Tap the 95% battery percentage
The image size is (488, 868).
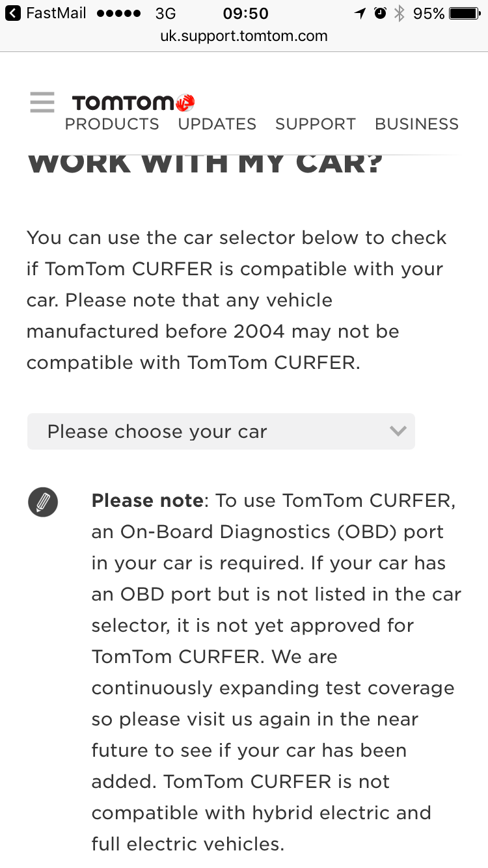coord(429,13)
